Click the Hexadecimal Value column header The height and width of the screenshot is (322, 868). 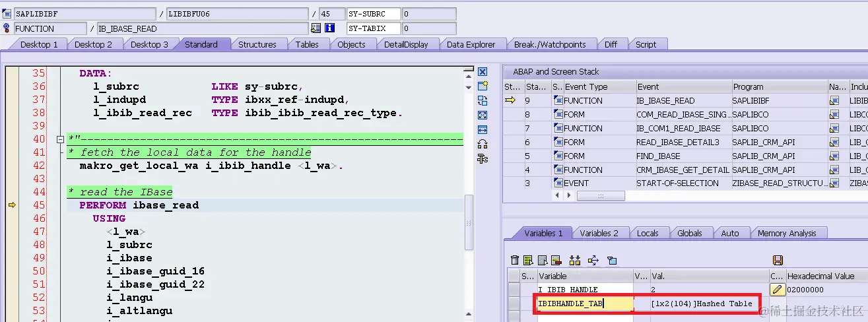point(826,276)
